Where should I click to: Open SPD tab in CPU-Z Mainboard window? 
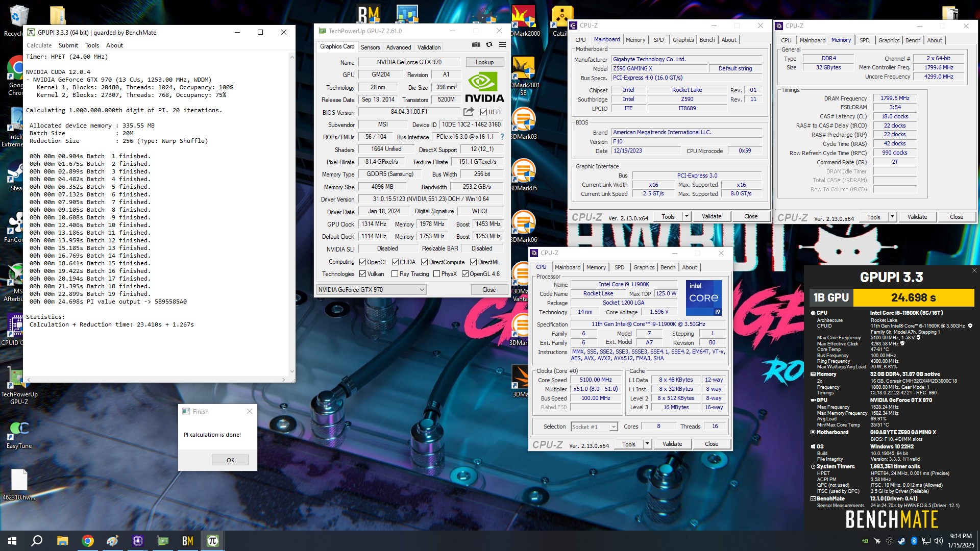coord(659,40)
